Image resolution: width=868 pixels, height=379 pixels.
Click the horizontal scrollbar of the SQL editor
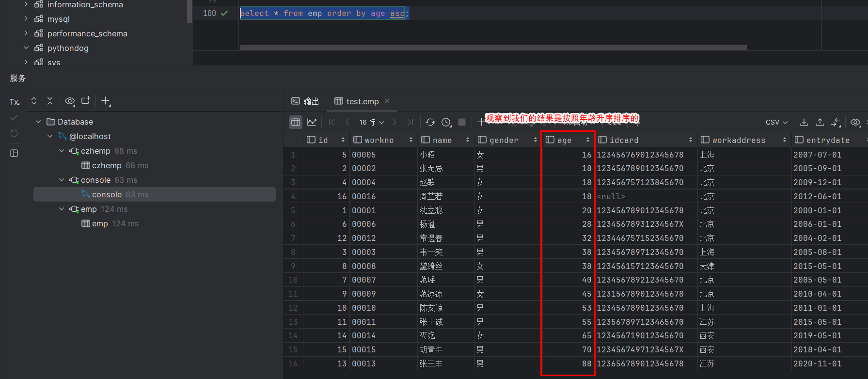tap(493, 47)
